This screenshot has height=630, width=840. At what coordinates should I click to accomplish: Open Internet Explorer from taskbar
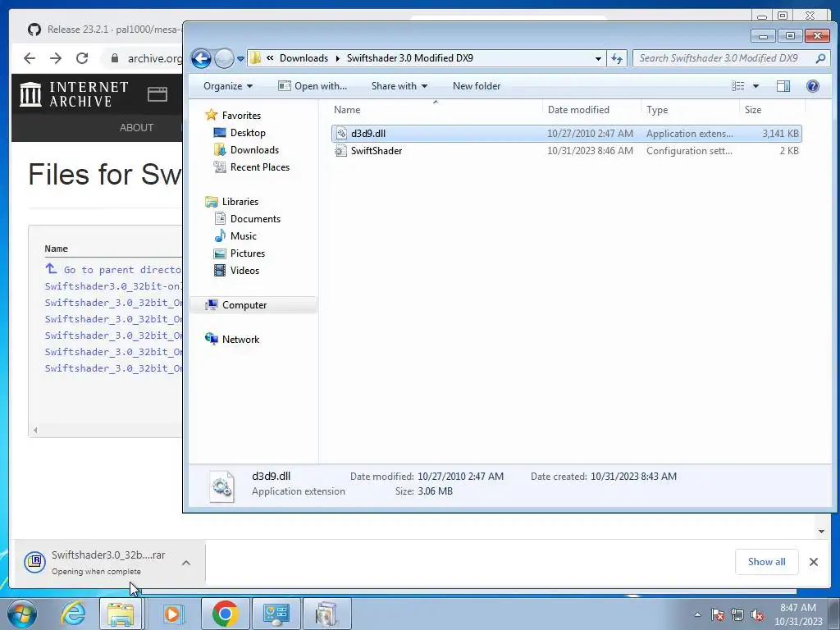72,614
